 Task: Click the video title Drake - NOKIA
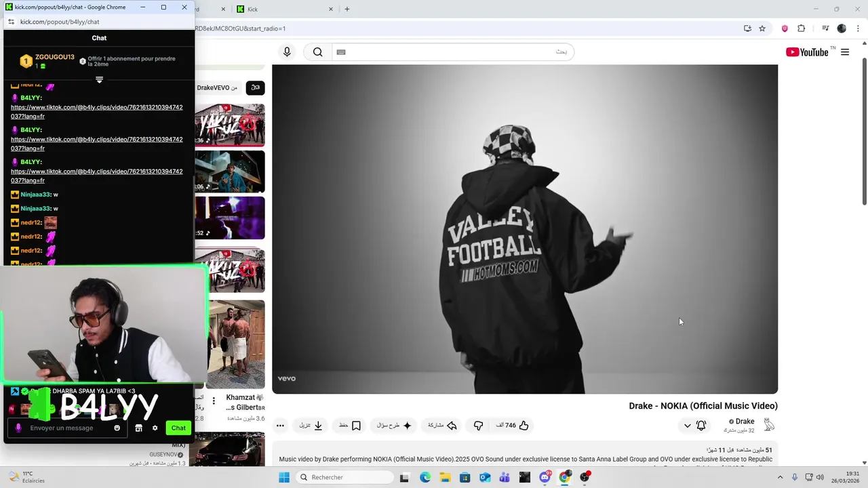coord(703,406)
